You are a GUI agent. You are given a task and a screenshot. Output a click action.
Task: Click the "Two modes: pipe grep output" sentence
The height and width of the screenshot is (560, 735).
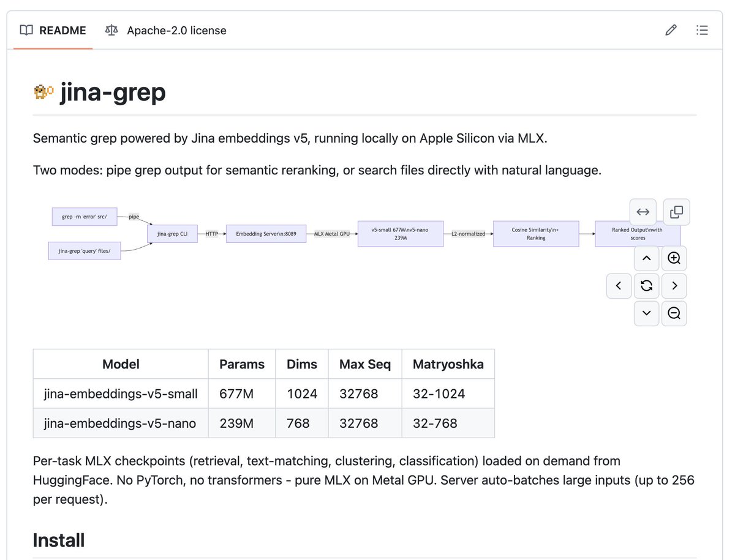click(317, 170)
